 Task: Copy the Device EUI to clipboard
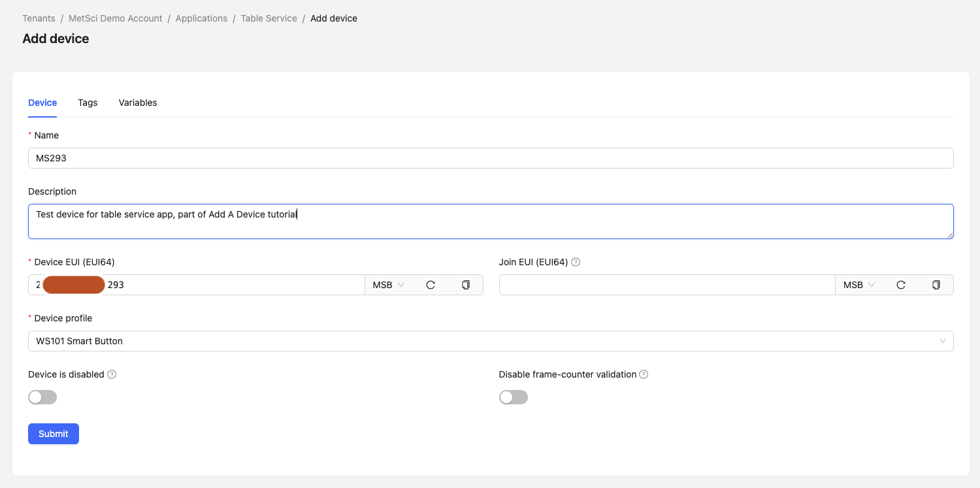pos(465,284)
